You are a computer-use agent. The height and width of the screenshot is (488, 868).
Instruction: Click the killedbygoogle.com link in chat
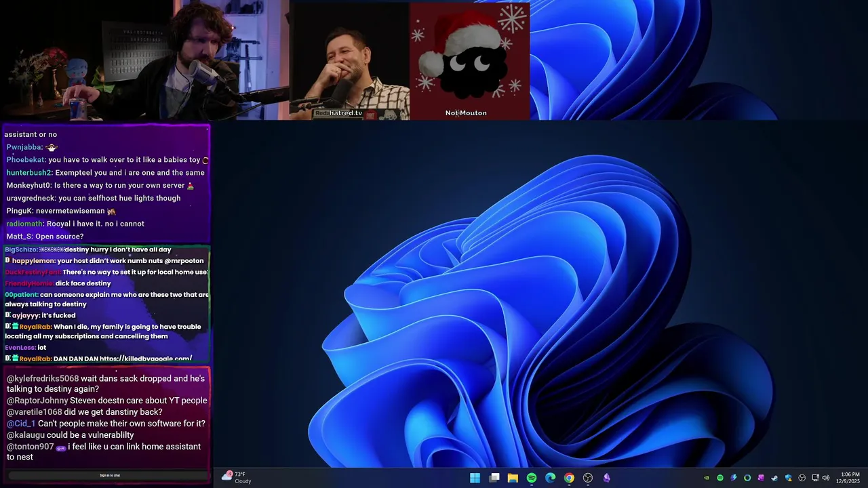click(x=146, y=359)
